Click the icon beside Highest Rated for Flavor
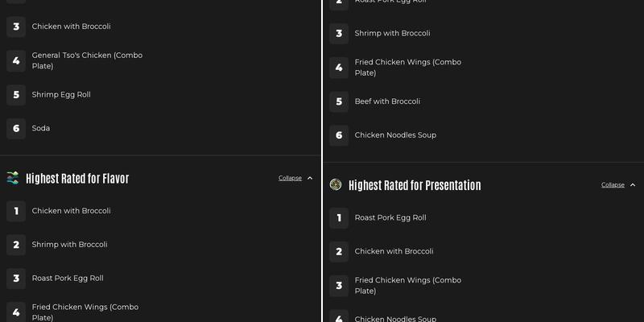Viewport: 644px width, 322px height. click(x=13, y=178)
